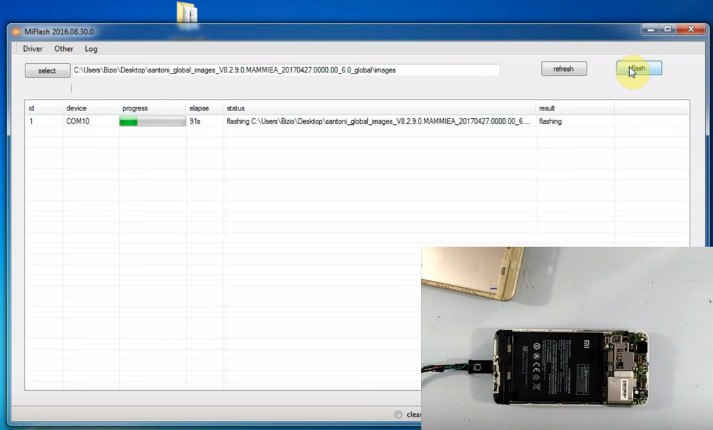Click the flashing status path text
The width and height of the screenshot is (713, 430).
pyautogui.click(x=378, y=121)
